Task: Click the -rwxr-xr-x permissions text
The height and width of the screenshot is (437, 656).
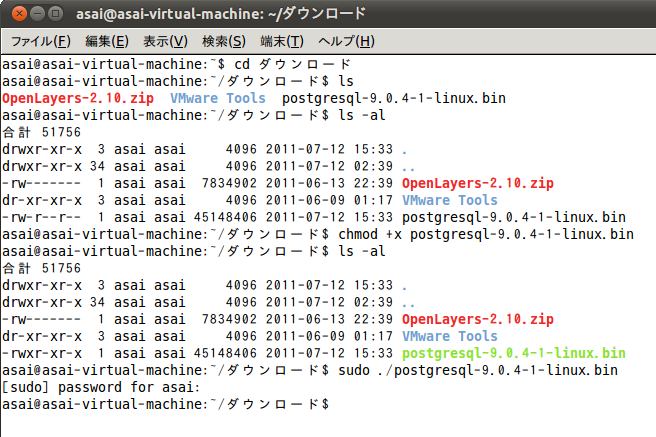Action: tap(42, 353)
